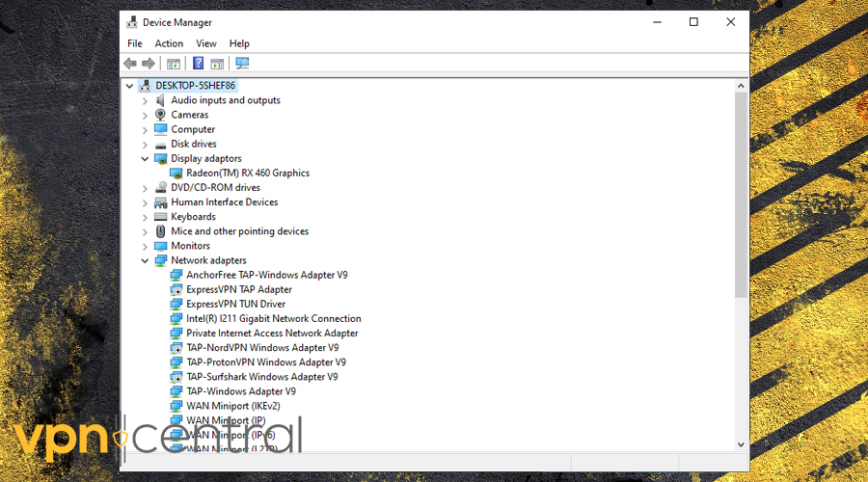868x482 pixels.
Task: Click the Audio inputs speaker icon
Action: pyautogui.click(x=161, y=100)
